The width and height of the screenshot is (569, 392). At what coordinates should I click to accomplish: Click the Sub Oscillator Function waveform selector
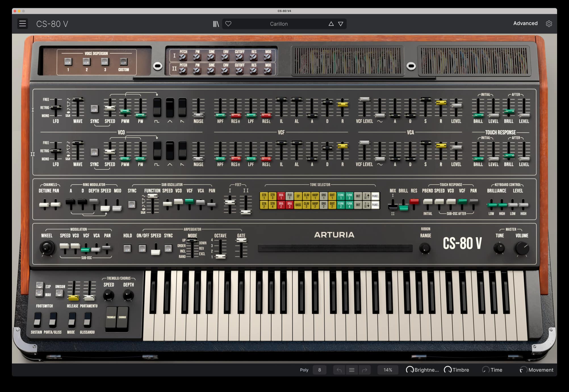[152, 204]
